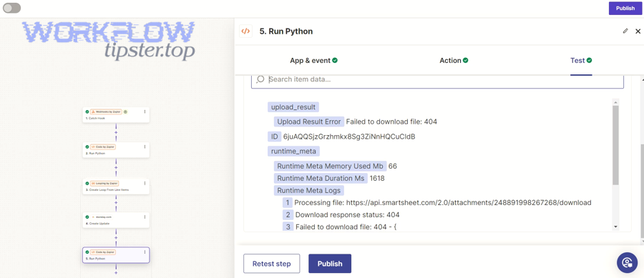Image resolution: width=644 pixels, height=278 pixels.
Task: Add step after step 5 using plus
Action: tap(116, 272)
